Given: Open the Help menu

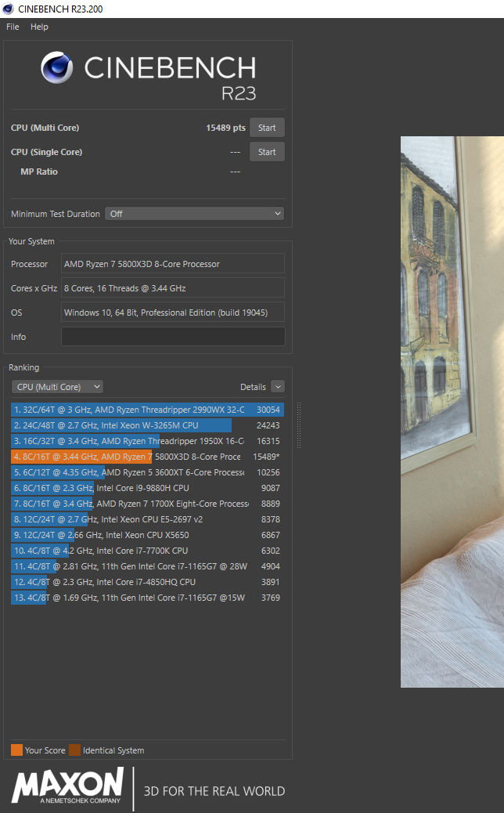Looking at the screenshot, I should 39,27.
